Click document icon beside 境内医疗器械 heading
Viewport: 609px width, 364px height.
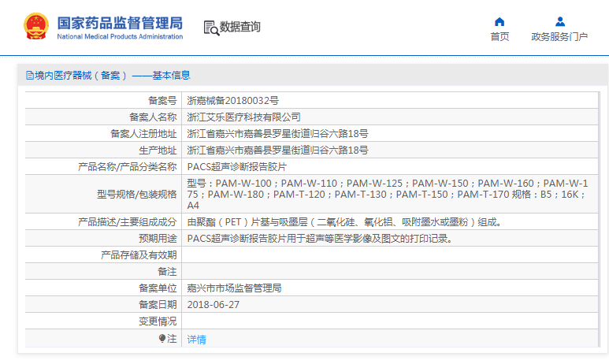(x=30, y=76)
